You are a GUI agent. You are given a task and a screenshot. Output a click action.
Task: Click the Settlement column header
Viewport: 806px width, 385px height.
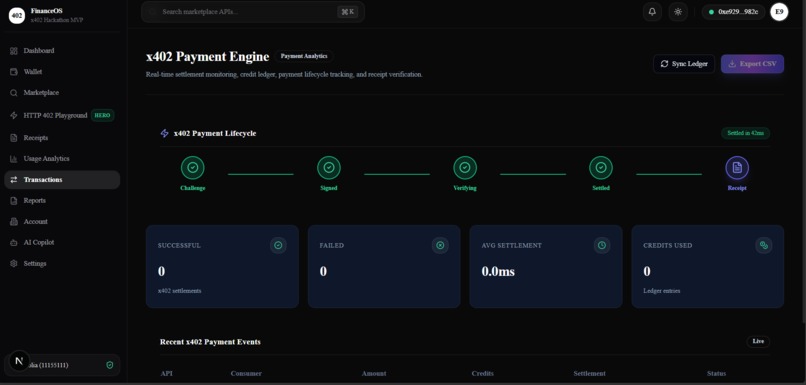coord(590,374)
